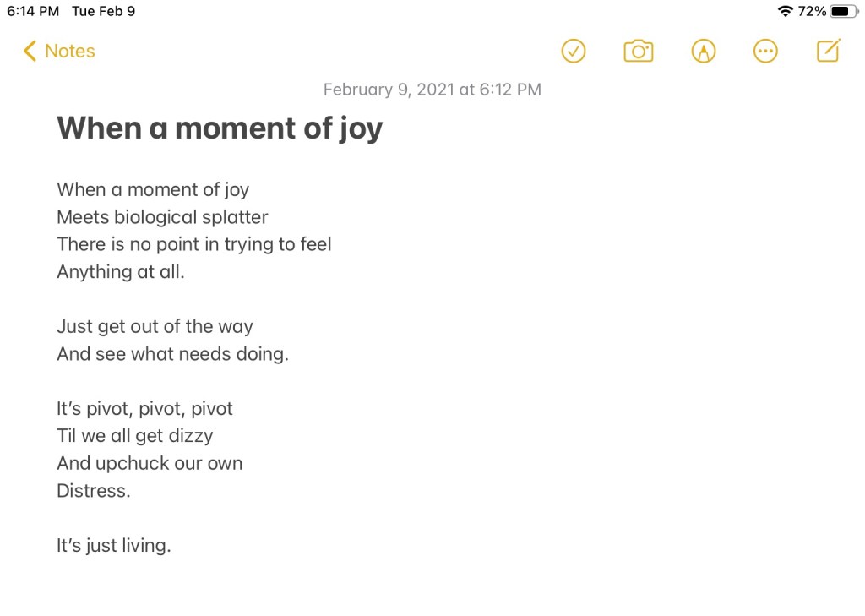
Task: Tap the line "And see what needs doing."
Action: coord(172,354)
